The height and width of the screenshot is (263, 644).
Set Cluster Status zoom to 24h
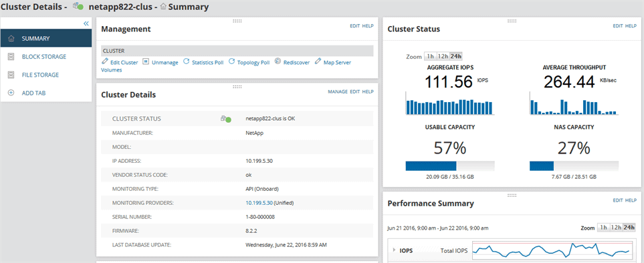coord(456,56)
